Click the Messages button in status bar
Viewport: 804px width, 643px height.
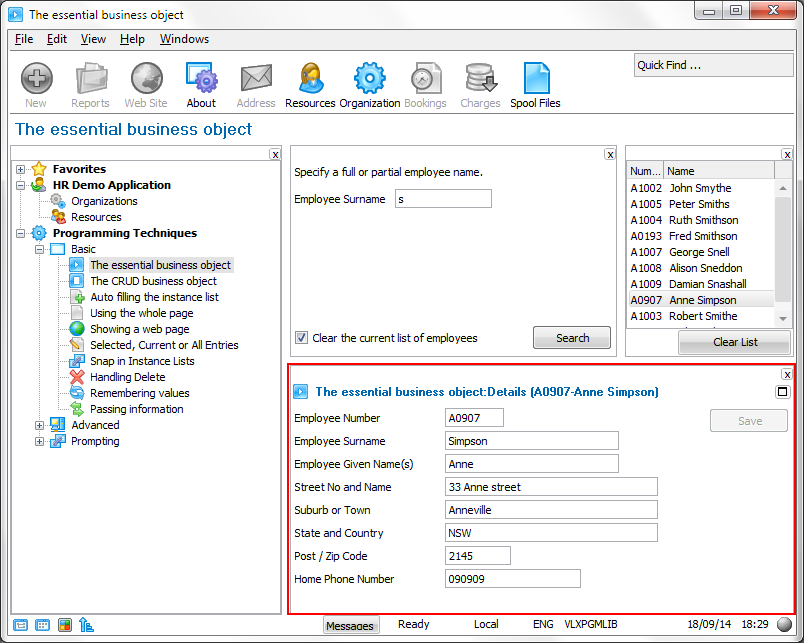pos(351,625)
